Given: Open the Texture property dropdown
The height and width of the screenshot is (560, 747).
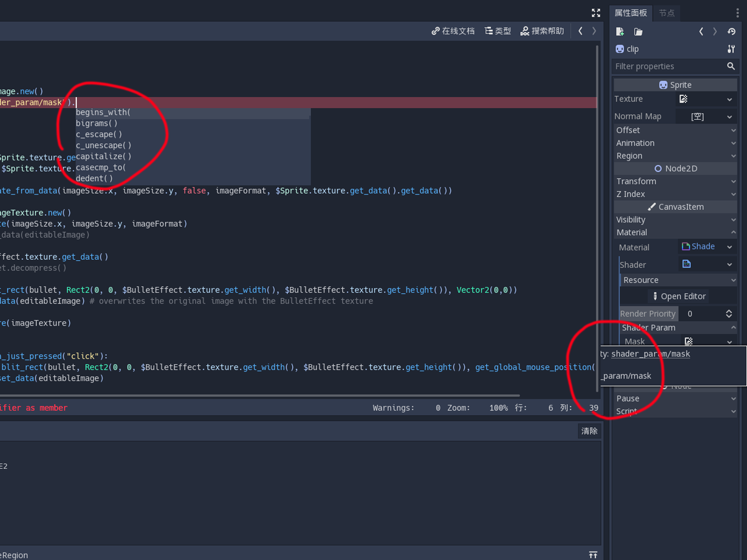Looking at the screenshot, I should [729, 99].
